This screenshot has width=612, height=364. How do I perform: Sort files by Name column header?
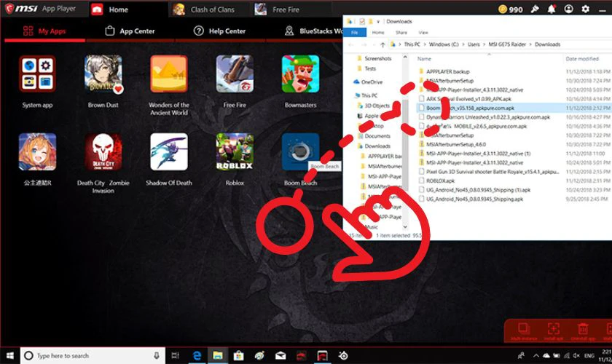point(424,59)
